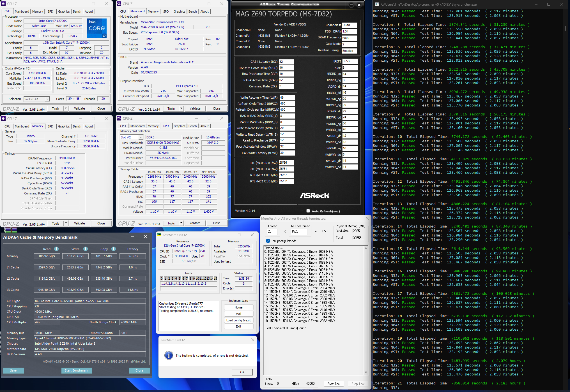Click Read info icon in AIDA64 benchmark
The width and height of the screenshot is (570, 392).
coord(56,249)
